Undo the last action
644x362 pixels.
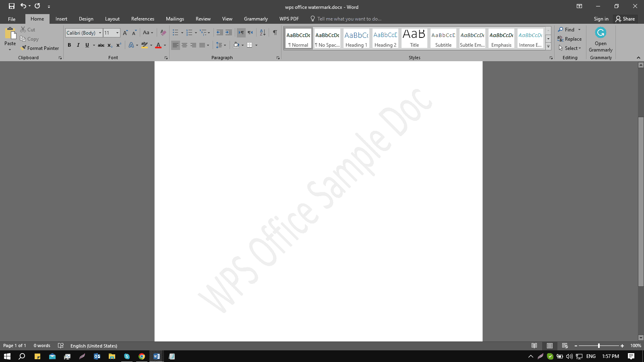(23, 6)
